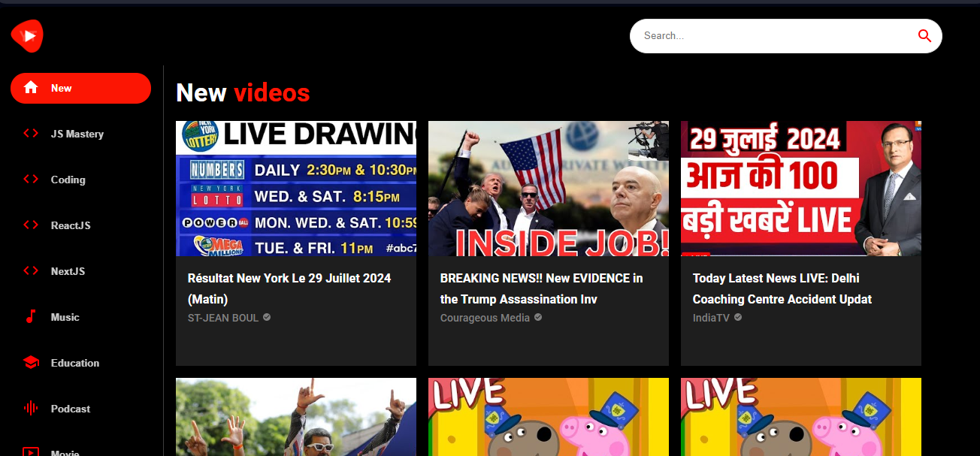Play the INSIDE JOB! video thumbnail
This screenshot has width=980, height=456.
tap(549, 189)
